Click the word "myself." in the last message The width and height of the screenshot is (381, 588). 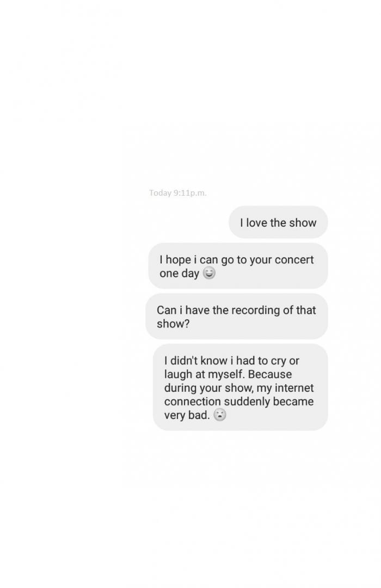(226, 374)
